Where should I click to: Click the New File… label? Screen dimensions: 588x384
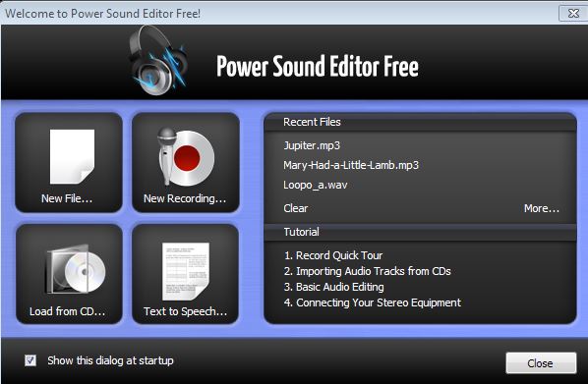pyautogui.click(x=67, y=198)
